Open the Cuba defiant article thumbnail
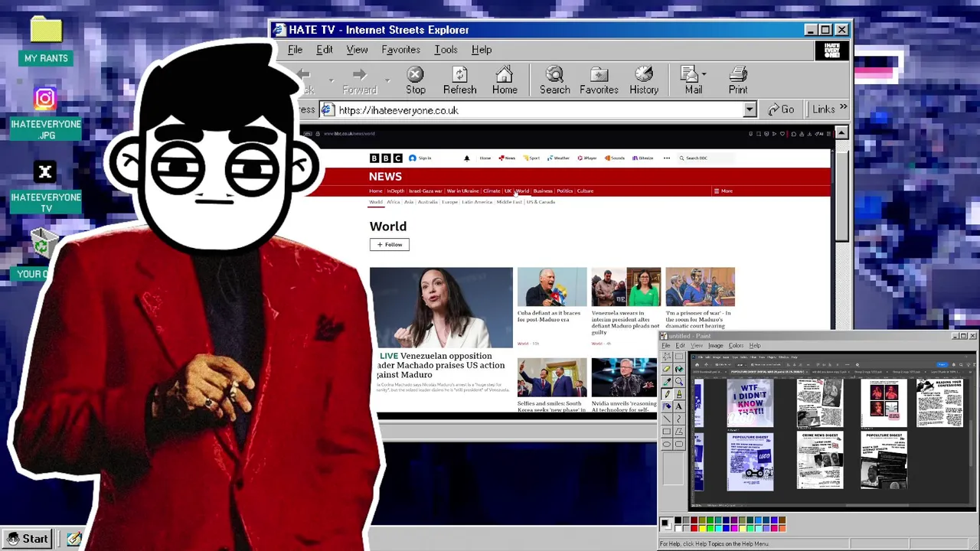The image size is (980, 551). click(552, 287)
